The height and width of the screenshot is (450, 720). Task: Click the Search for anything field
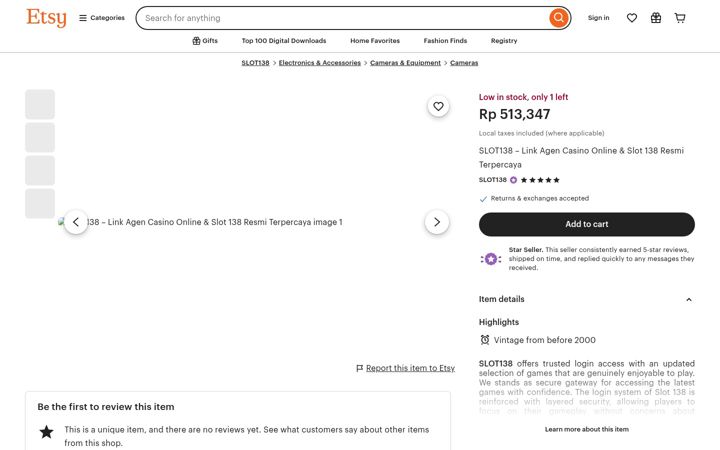pos(344,18)
